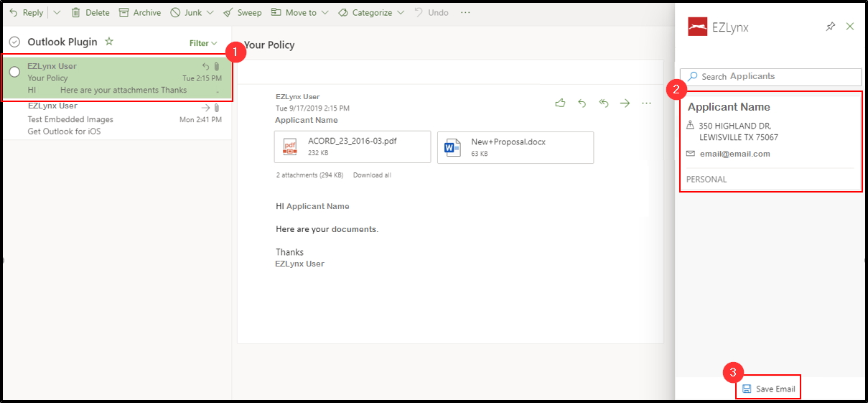The height and width of the screenshot is (403, 868).
Task: Star the Outlook Plugin folder as favorite
Action: coord(109,42)
